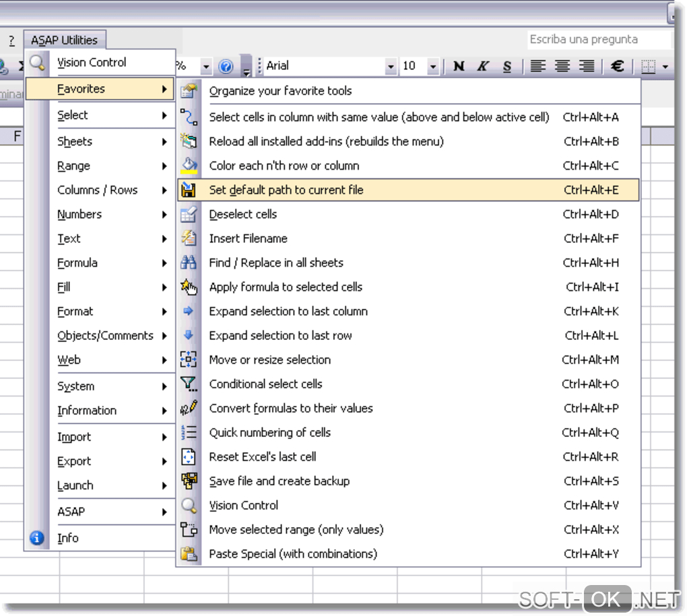This screenshot has height=616, width=687.
Task: Toggle underline (S) formatting in toolbar
Action: pyautogui.click(x=507, y=66)
